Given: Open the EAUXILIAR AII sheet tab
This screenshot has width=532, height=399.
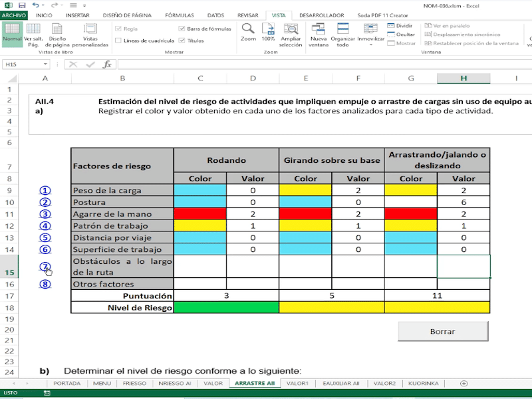Looking at the screenshot, I should click(x=341, y=384).
